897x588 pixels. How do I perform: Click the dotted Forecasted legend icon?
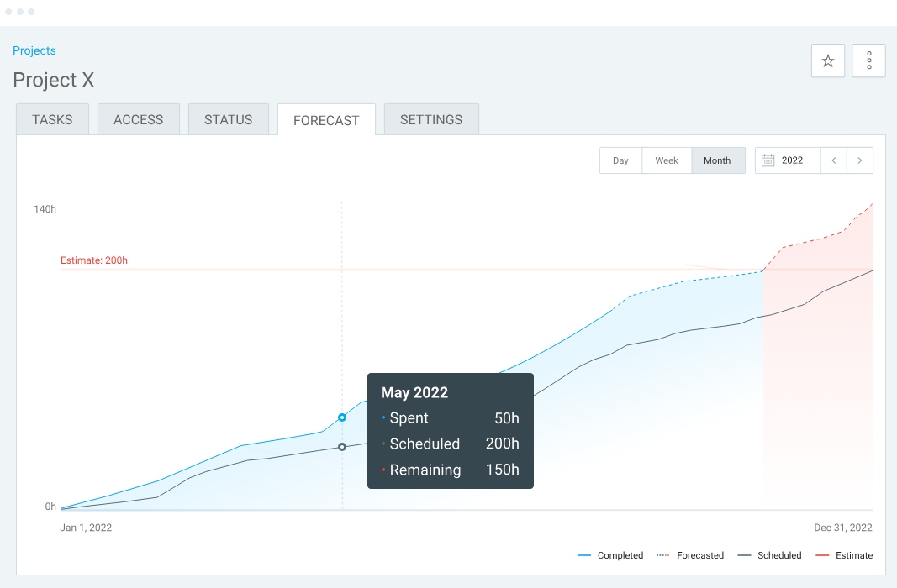(x=664, y=555)
